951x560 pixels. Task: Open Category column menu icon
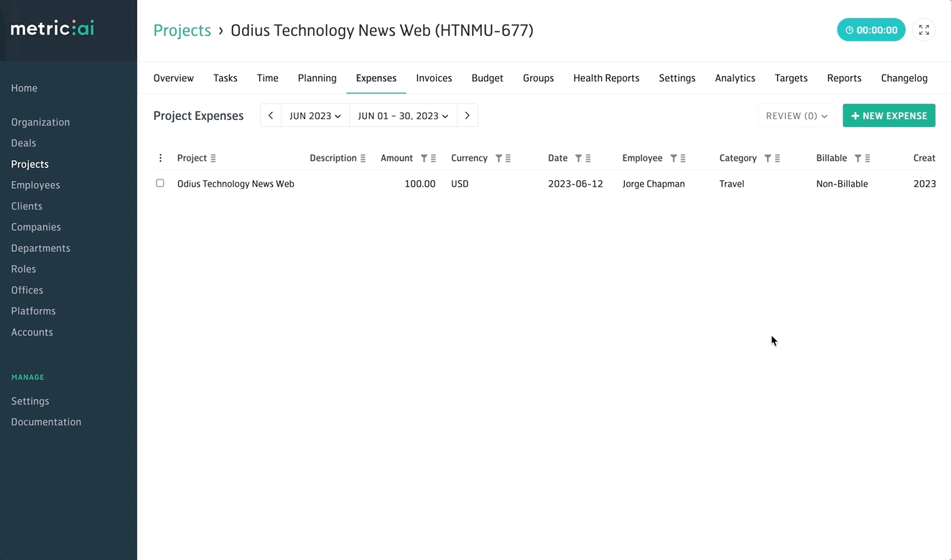(777, 159)
